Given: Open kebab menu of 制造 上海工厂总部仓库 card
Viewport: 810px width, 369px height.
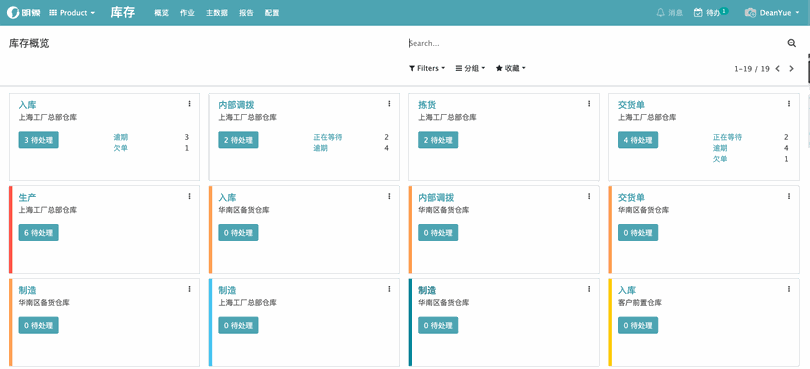Looking at the screenshot, I should (389, 289).
